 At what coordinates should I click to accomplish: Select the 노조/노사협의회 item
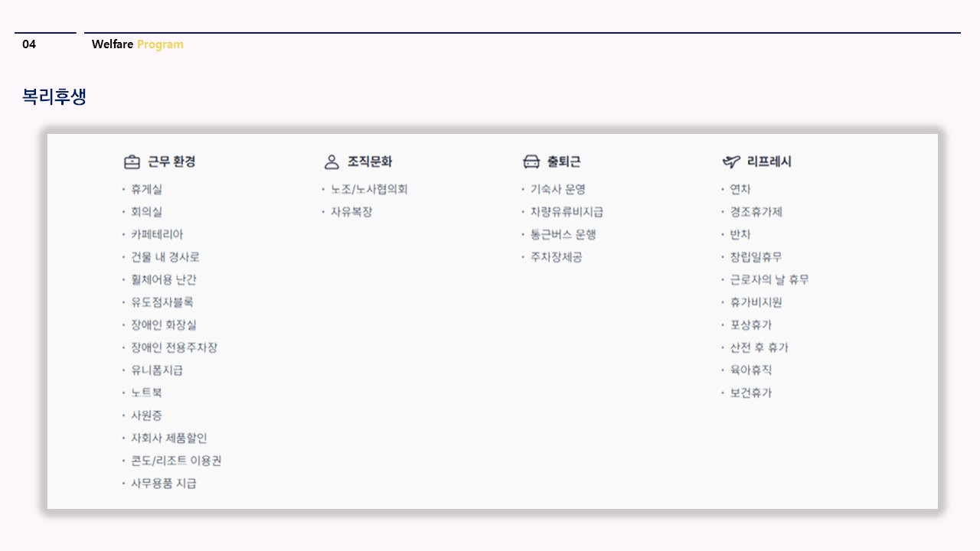(x=369, y=189)
